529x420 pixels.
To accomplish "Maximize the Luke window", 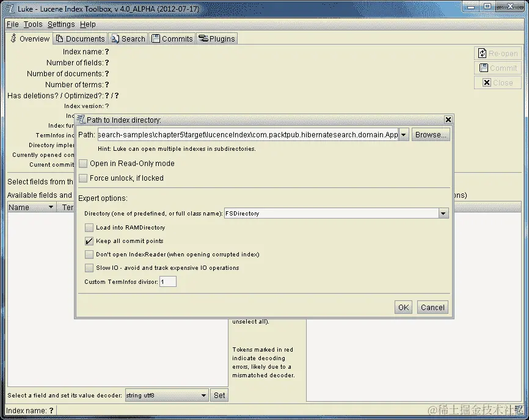I will click(487, 6).
